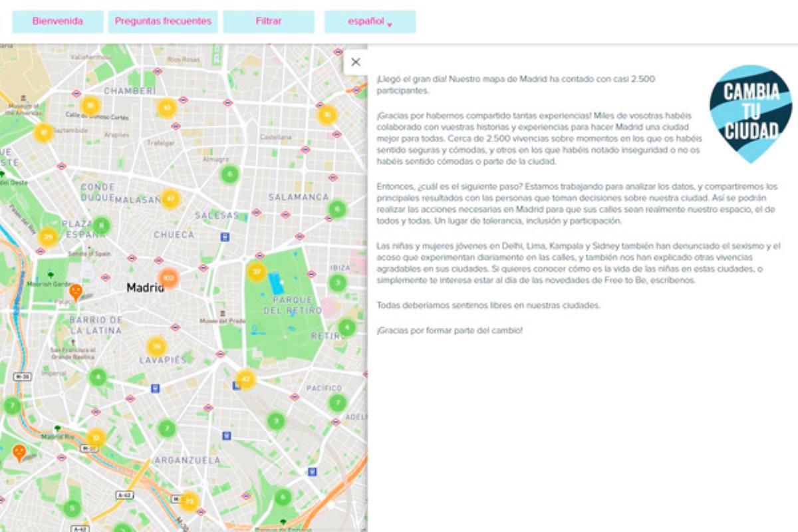Open the Preguntas frecuentes page
Image resolution: width=798 pixels, height=532 pixels.
162,21
